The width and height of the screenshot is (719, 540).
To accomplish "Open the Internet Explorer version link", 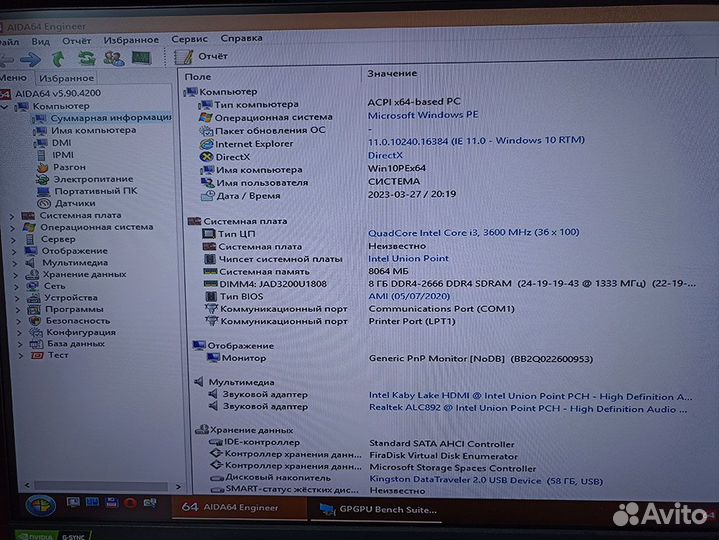I will pyautogui.click(x=476, y=141).
